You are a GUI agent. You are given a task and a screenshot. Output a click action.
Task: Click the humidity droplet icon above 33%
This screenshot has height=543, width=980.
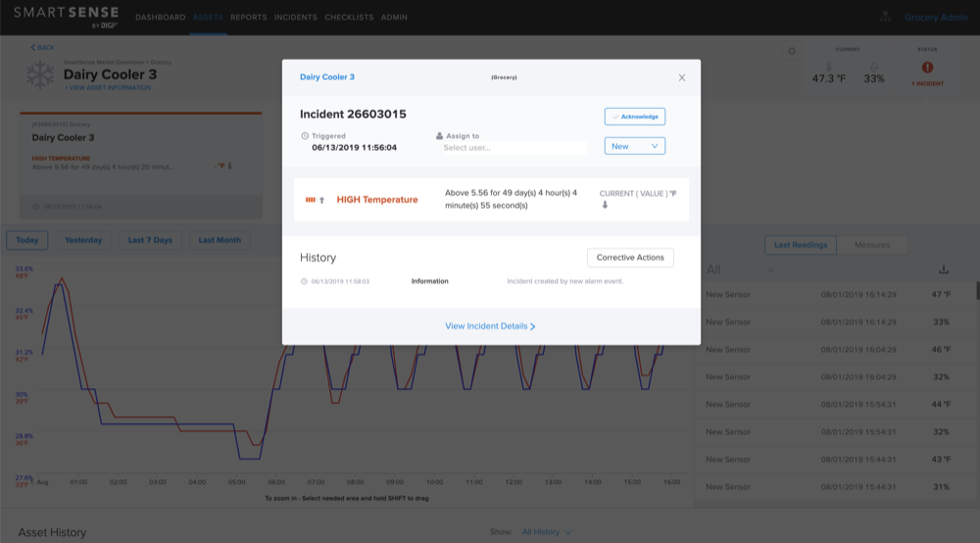[874, 67]
